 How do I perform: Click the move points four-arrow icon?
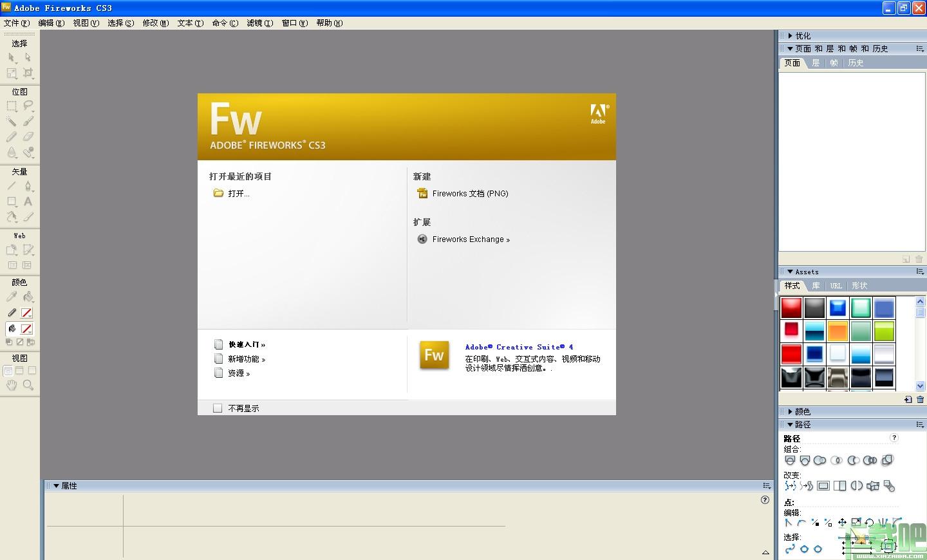tap(842, 523)
